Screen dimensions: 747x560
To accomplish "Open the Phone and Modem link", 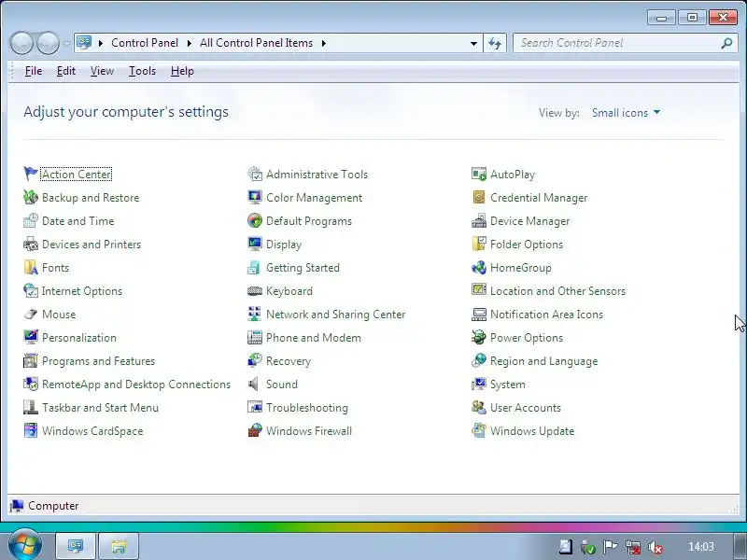I will click(314, 338).
